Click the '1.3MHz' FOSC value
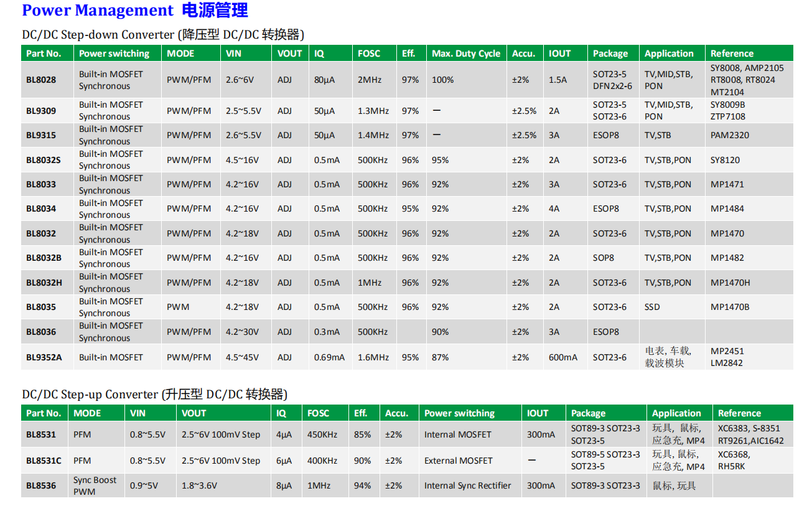The height and width of the screenshot is (506, 812). (373, 111)
